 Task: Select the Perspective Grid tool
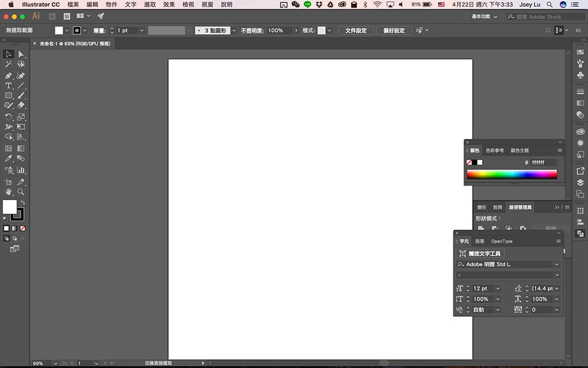21,137
